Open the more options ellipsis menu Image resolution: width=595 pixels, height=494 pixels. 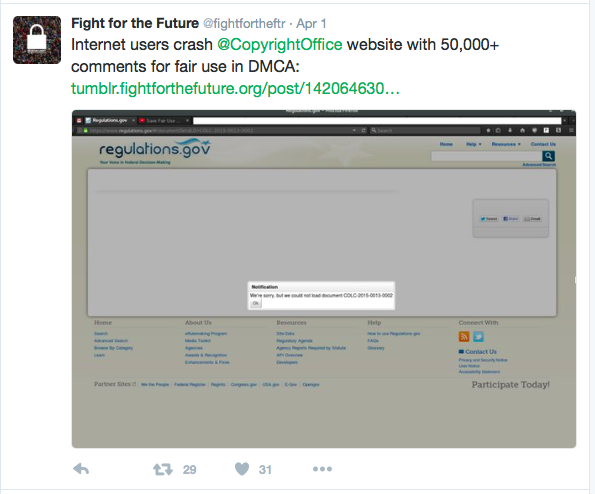click(x=322, y=469)
